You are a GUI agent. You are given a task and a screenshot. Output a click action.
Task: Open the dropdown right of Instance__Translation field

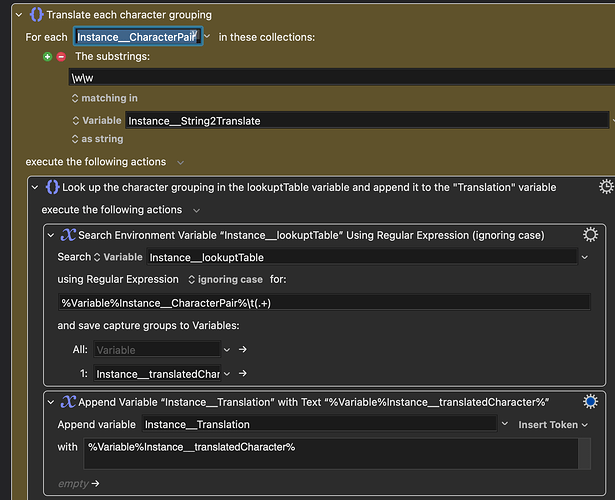pos(505,424)
